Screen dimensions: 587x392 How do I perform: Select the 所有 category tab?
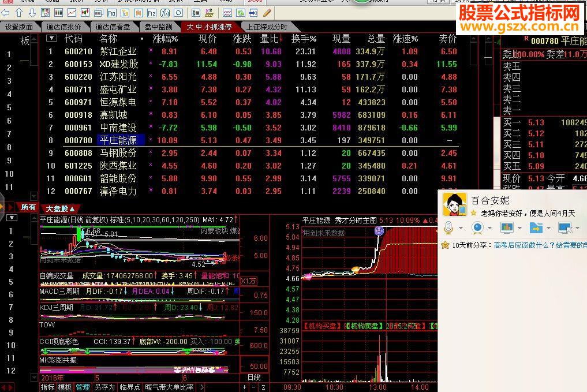28,207
